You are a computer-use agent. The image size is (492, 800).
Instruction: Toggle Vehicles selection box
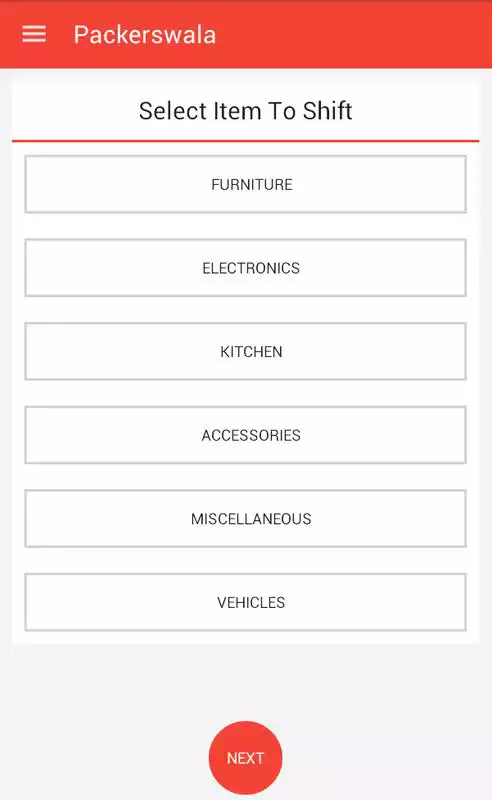[245, 603]
